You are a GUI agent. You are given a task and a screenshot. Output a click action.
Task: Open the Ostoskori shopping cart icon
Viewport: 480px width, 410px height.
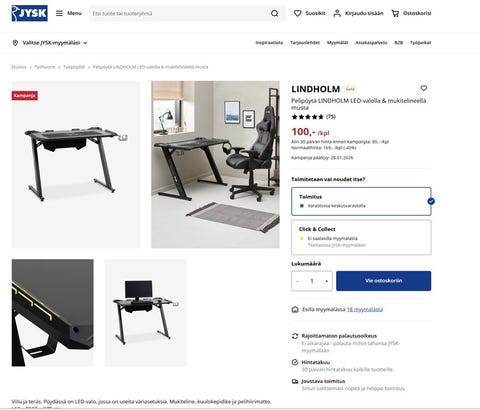coord(395,13)
